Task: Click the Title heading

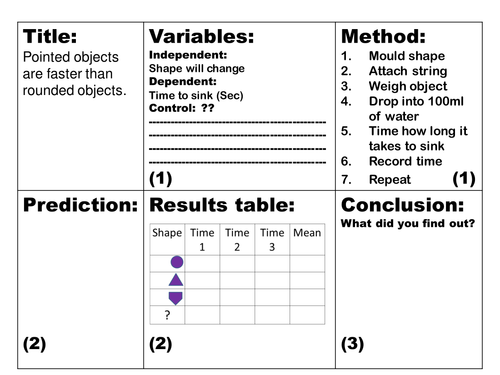Action: pyautogui.click(x=50, y=36)
